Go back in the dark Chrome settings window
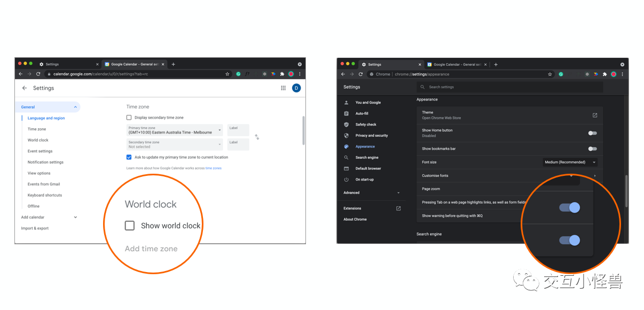Viewport: 644px width, 310px height. pyautogui.click(x=343, y=74)
